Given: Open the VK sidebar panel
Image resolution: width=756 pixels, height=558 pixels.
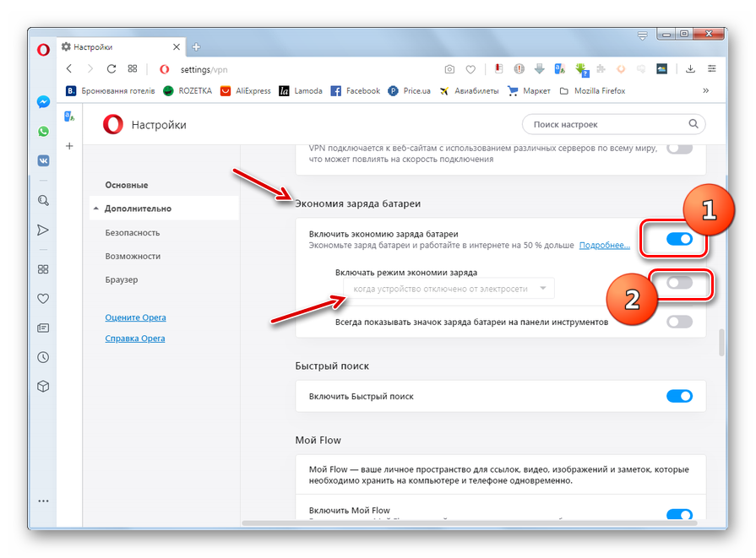Looking at the screenshot, I should pyautogui.click(x=43, y=160).
